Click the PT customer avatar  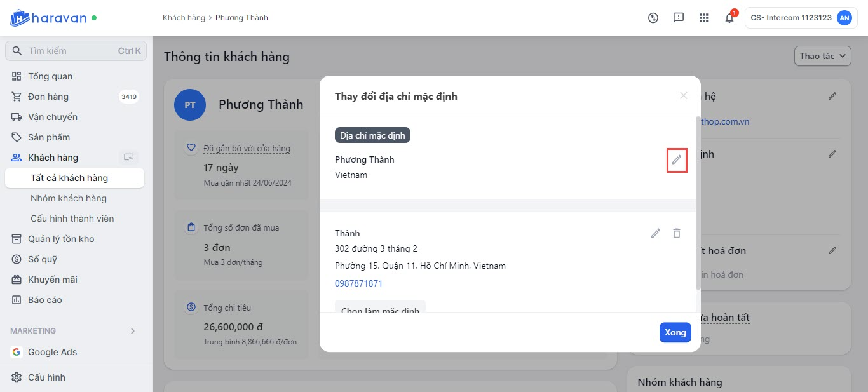(190, 105)
